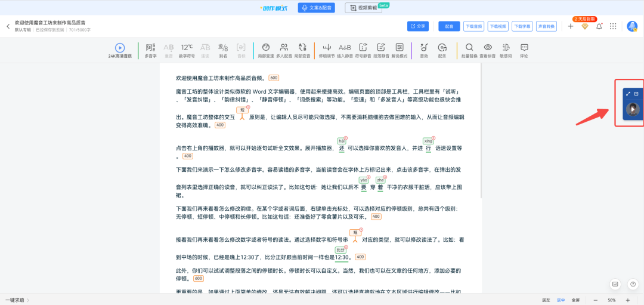
Task: Expand the floating player panel
Action: (628, 94)
